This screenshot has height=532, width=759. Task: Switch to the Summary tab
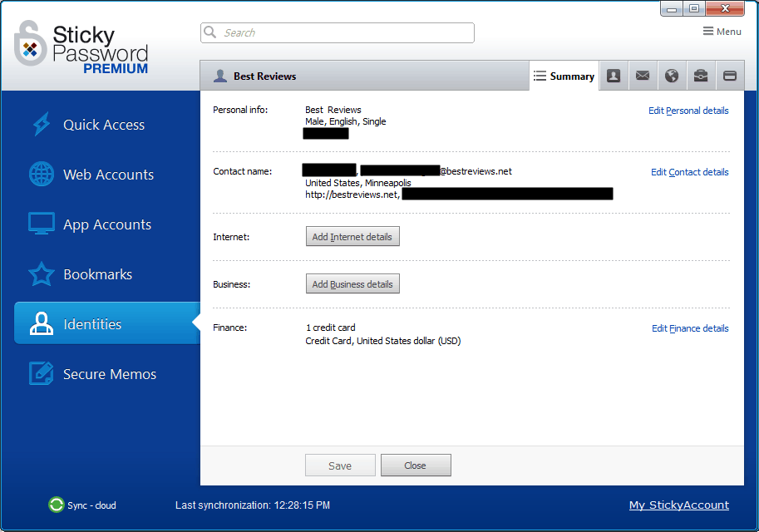pyautogui.click(x=564, y=76)
